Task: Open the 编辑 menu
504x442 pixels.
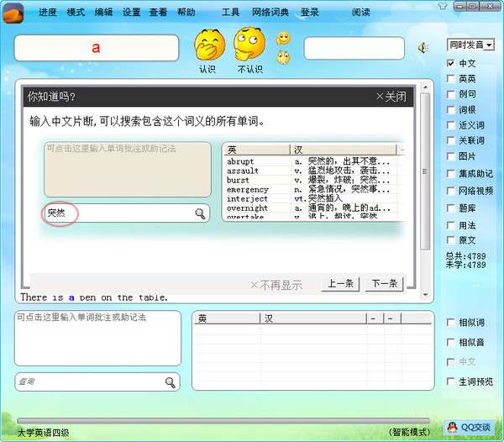Action: click(x=103, y=13)
